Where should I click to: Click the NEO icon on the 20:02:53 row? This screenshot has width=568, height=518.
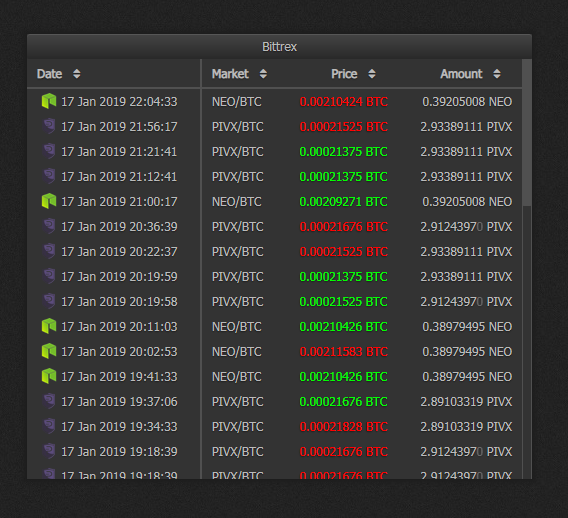coord(49,351)
